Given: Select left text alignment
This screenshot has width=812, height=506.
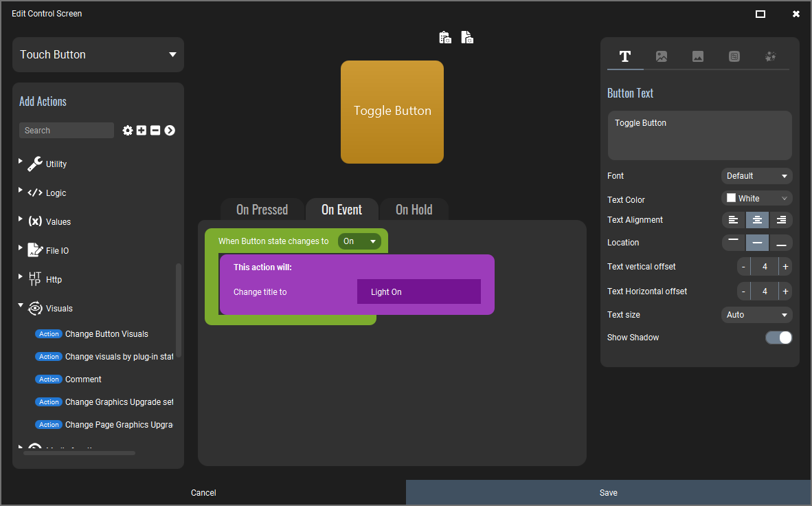Looking at the screenshot, I should [x=733, y=219].
